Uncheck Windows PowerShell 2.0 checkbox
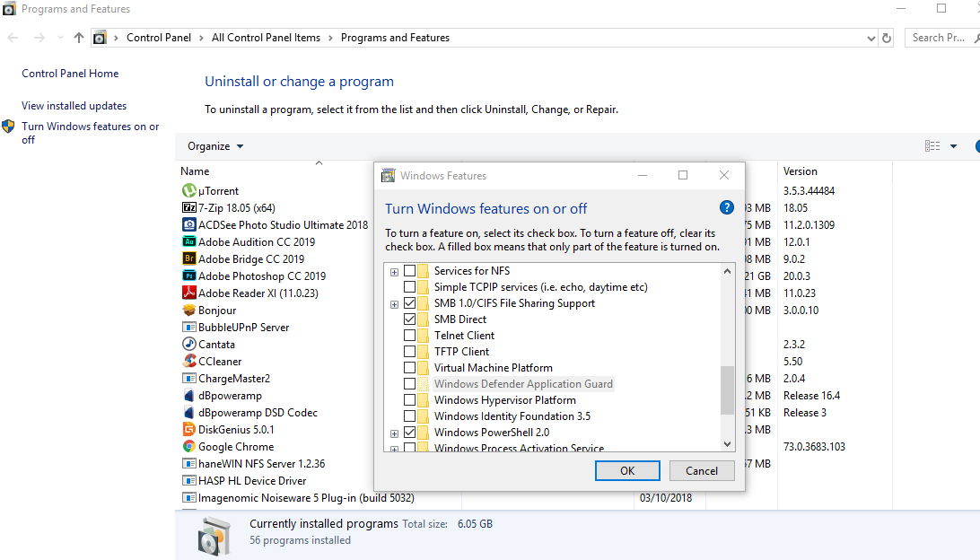Screen dimensions: 980x560 [x=409, y=432]
